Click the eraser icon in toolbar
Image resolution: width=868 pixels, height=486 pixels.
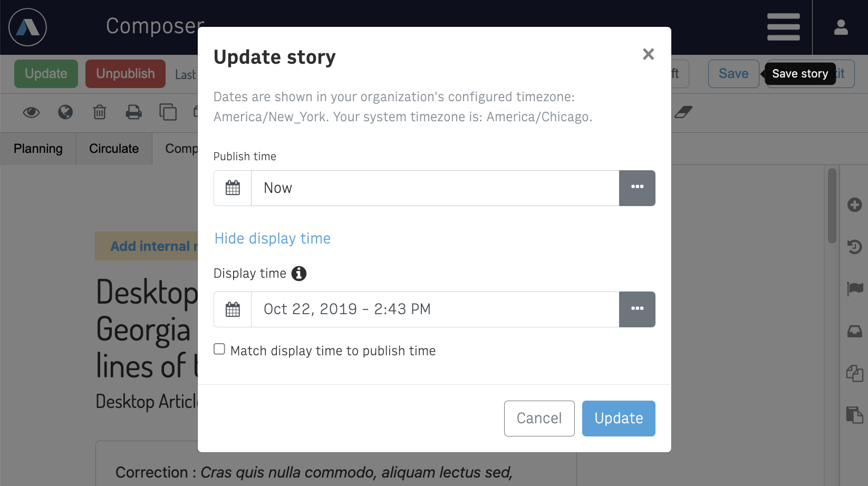pos(683,112)
